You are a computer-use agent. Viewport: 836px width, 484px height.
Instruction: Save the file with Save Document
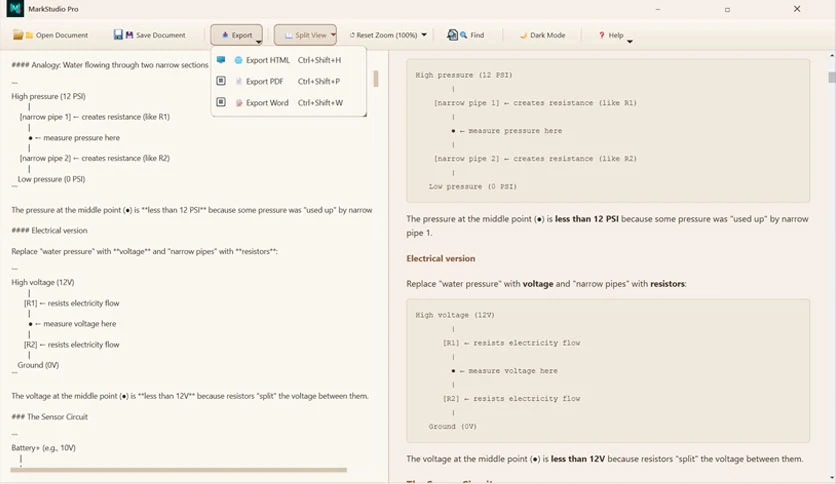click(149, 35)
